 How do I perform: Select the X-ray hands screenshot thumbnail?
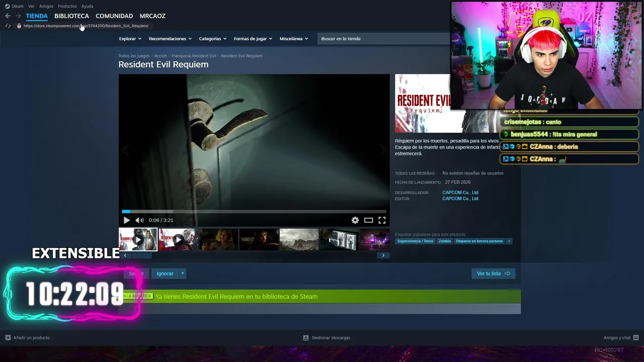(x=339, y=239)
